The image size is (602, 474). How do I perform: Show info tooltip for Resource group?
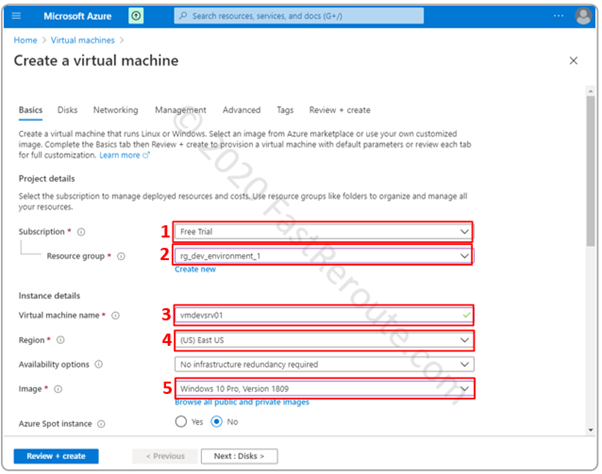(121, 256)
